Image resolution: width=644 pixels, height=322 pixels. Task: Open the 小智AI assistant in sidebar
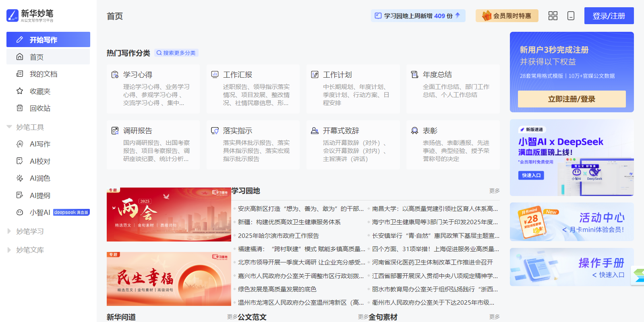coord(40,213)
